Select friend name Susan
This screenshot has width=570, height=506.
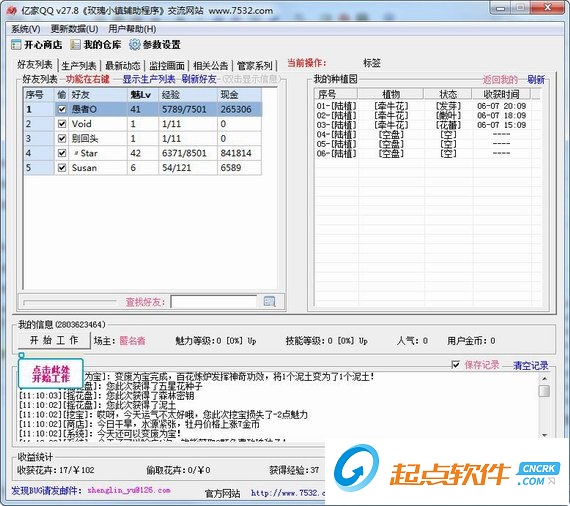pyautogui.click(x=84, y=168)
